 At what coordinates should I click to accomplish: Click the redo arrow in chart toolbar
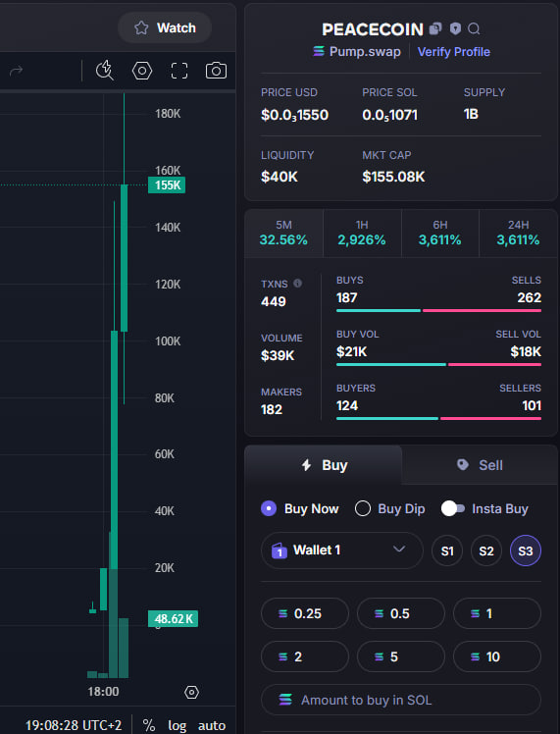click(17, 71)
